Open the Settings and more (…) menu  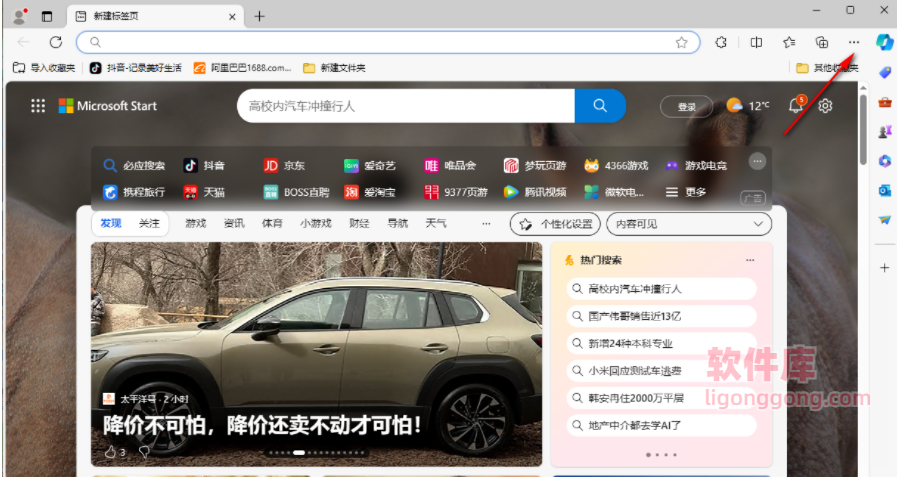tap(853, 42)
